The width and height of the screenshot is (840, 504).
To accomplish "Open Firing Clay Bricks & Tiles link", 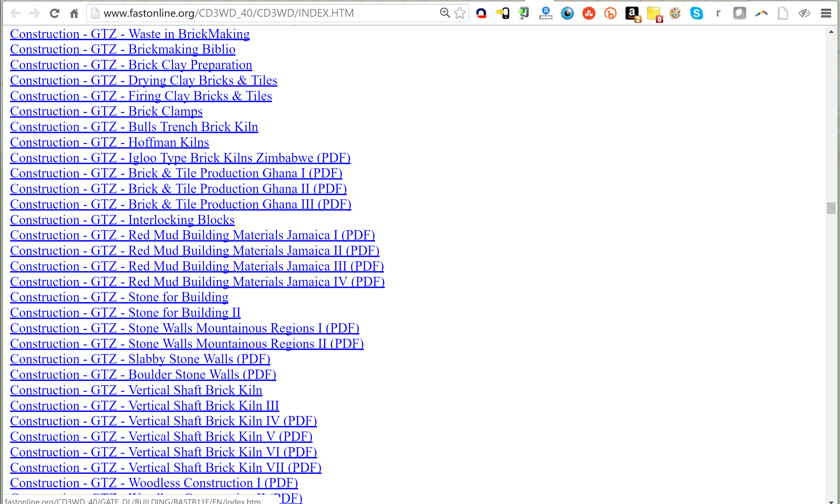I will click(141, 96).
